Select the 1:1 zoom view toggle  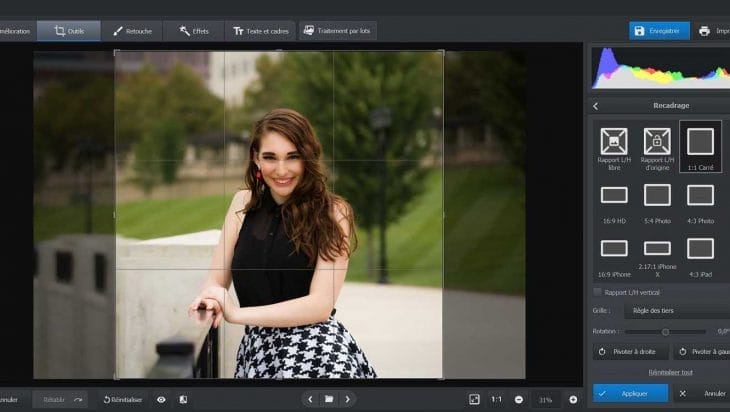pos(496,399)
